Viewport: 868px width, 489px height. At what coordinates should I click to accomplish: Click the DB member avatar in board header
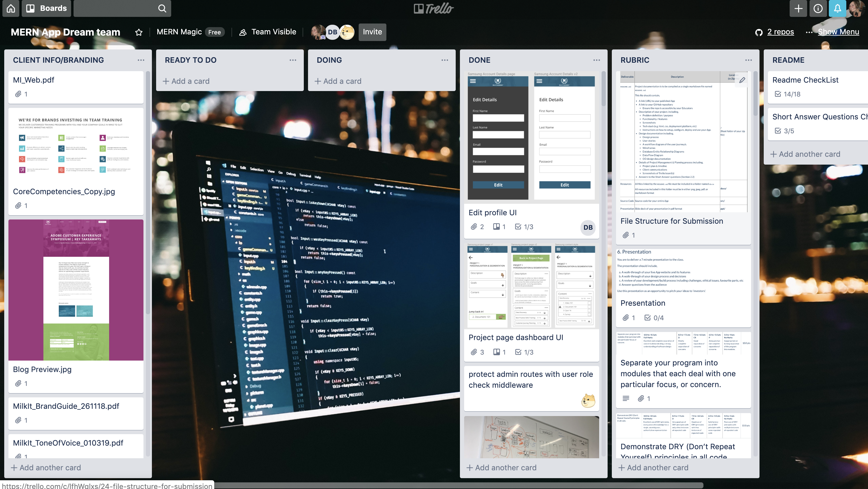[x=332, y=32]
